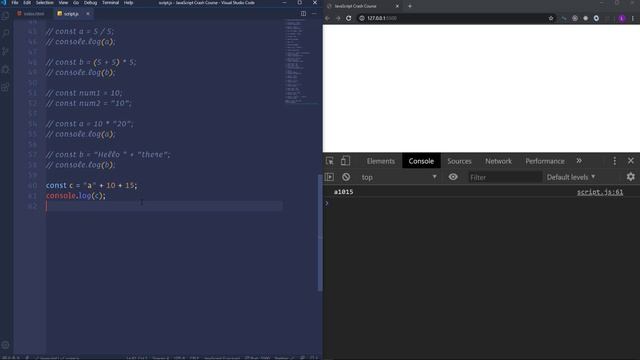Open the Search view in VS Code activity bar
Screen dimensions: 640x360
[x=6, y=33]
